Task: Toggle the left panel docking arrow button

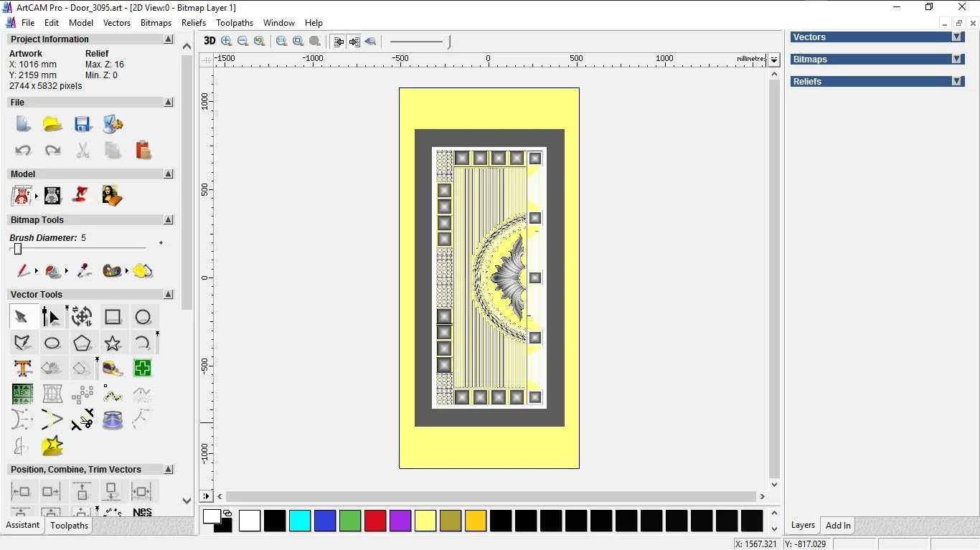Action: (x=339, y=42)
